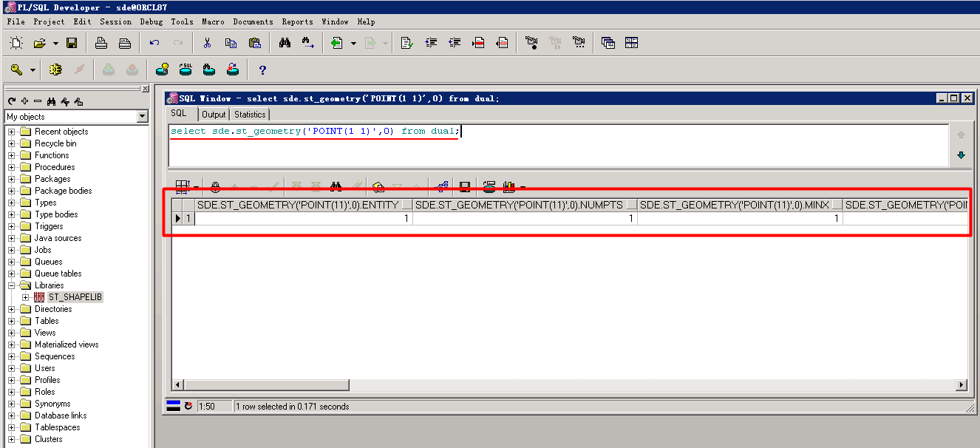Click the Preferences gear icon

55,69
